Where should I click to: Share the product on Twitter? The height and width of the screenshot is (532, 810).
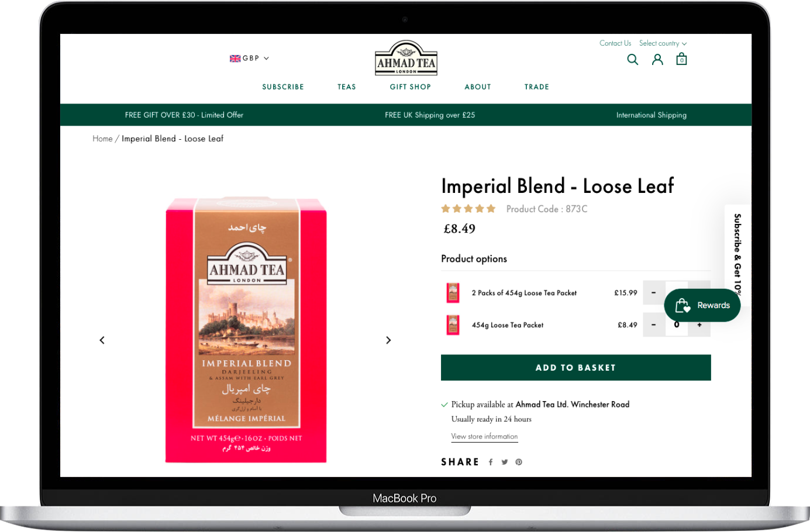pos(504,462)
